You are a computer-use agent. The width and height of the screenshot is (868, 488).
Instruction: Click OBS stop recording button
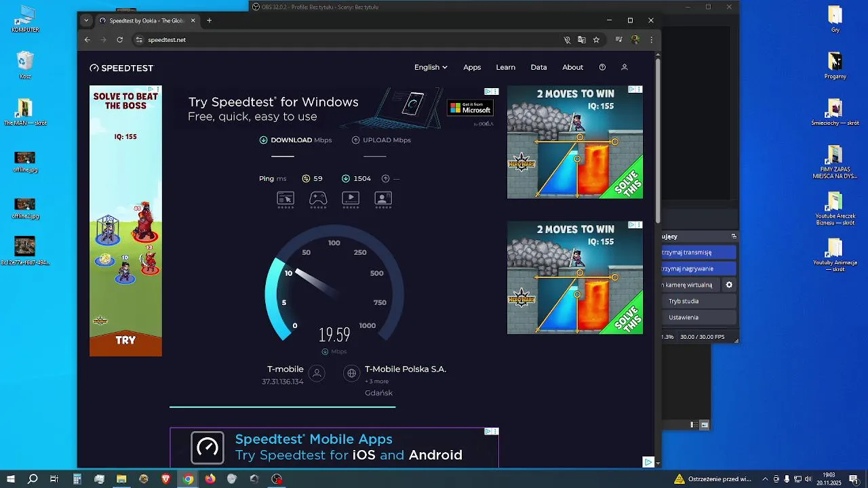coord(698,268)
